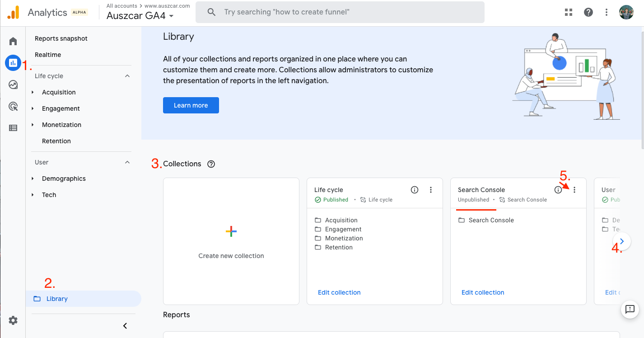
Task: Click the Create new collection card
Action: pos(231,241)
